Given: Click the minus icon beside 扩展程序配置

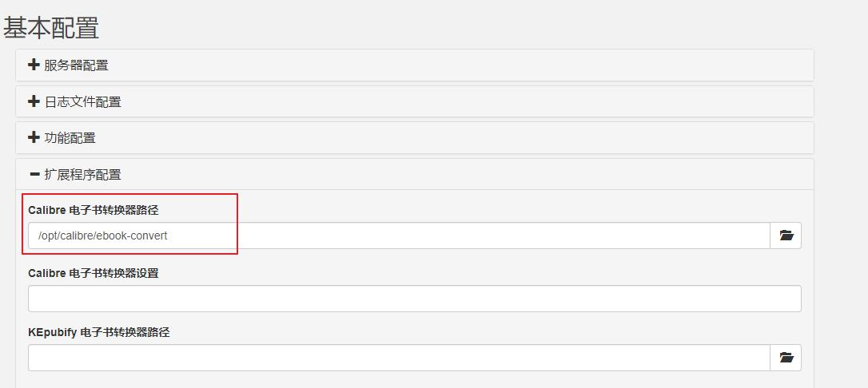Looking at the screenshot, I should tap(34, 173).
